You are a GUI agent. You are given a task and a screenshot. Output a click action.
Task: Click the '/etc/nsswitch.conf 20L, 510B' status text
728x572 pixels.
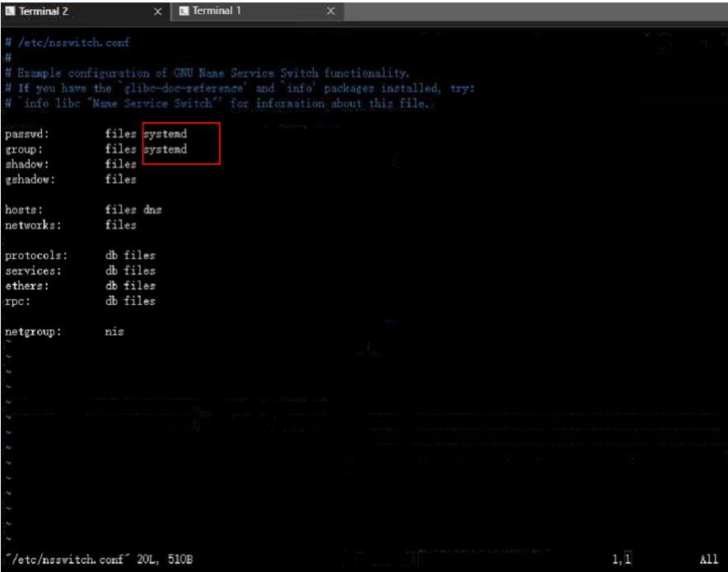pos(99,559)
